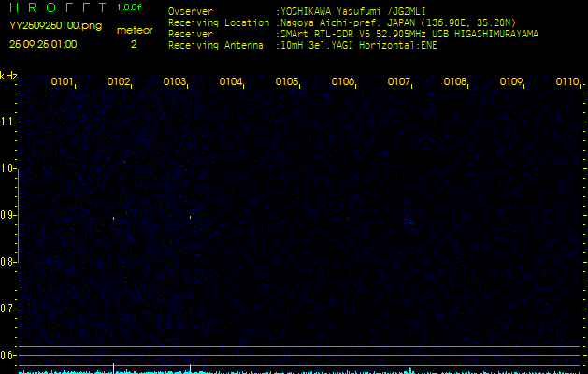588x374 pixels.
Task: Click time marker 0110
Action: (x=567, y=81)
